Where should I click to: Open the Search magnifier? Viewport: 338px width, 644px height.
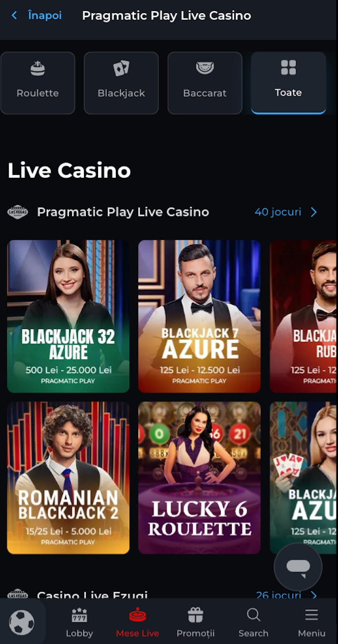coord(253,623)
